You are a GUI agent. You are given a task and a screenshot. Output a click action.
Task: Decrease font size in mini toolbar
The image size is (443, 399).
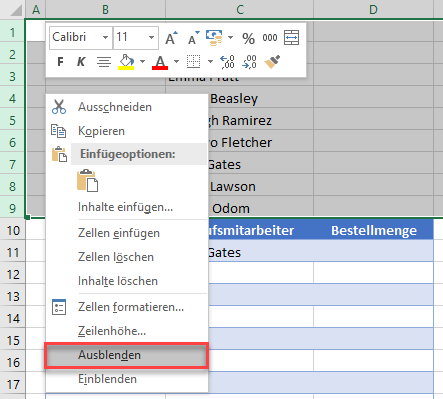[193, 38]
